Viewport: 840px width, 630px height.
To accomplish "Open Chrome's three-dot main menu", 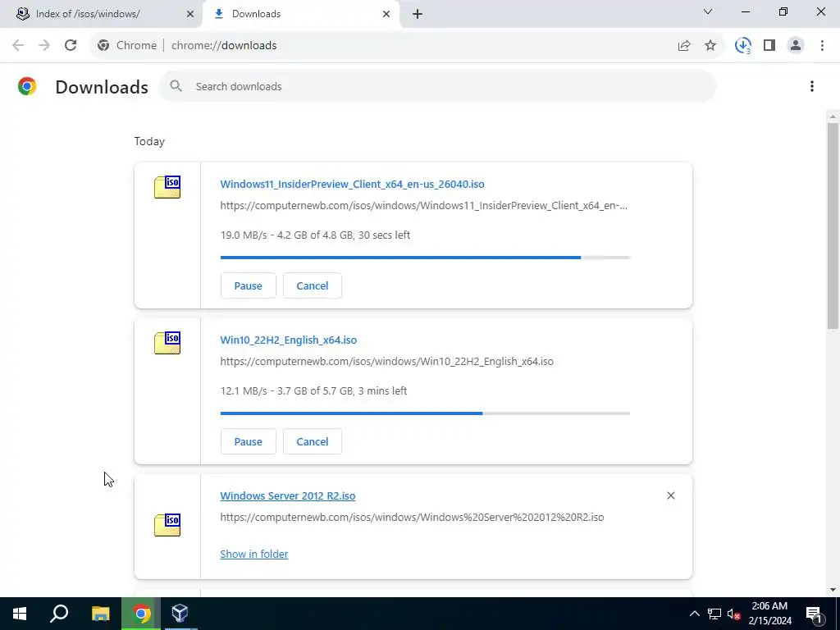I will point(822,46).
